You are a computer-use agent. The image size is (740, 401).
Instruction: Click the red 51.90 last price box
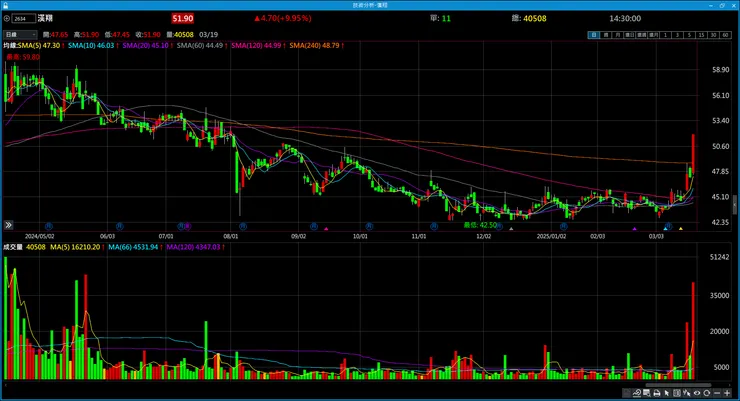183,18
